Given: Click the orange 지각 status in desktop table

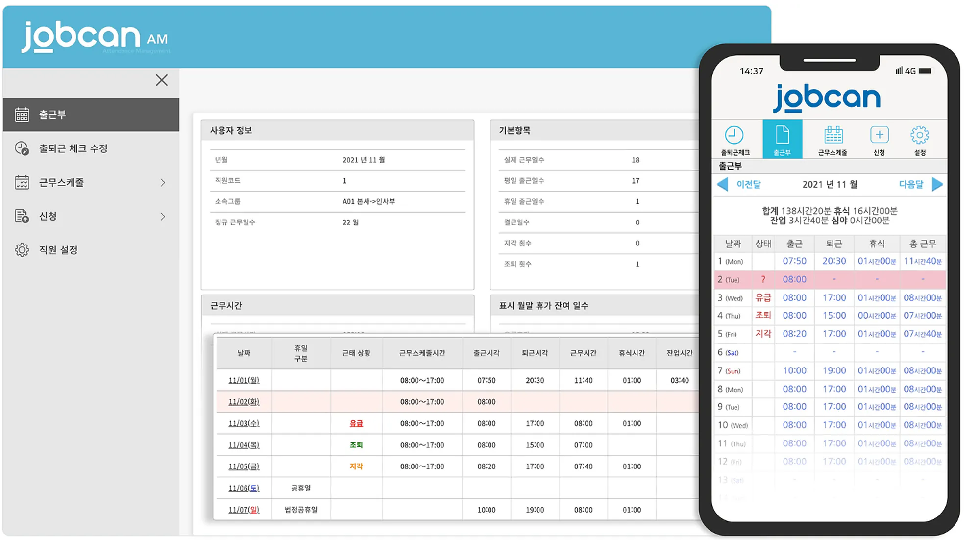Looking at the screenshot, I should pos(356,466).
